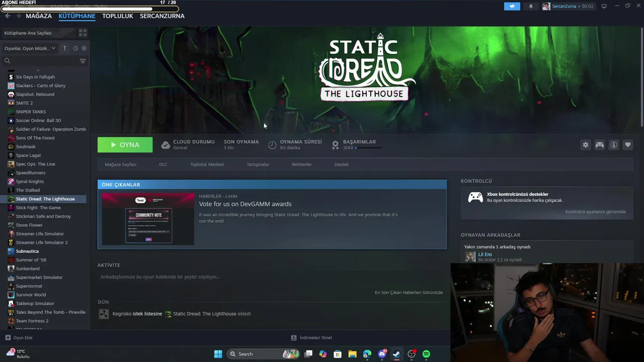Select SMITE 2 in the library list

pyautogui.click(x=24, y=103)
